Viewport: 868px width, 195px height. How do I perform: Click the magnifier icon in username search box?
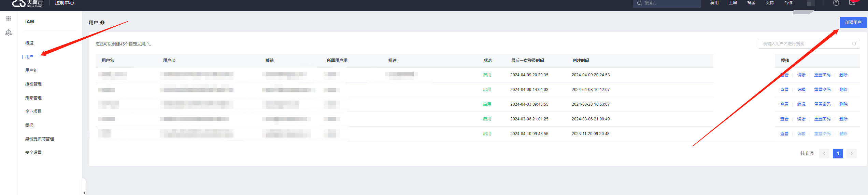point(854,44)
